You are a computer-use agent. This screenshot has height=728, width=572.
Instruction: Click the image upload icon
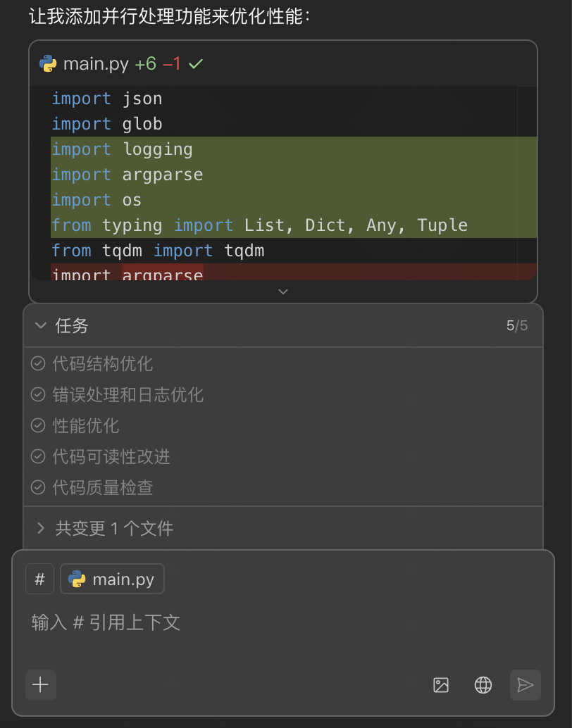[x=441, y=685]
